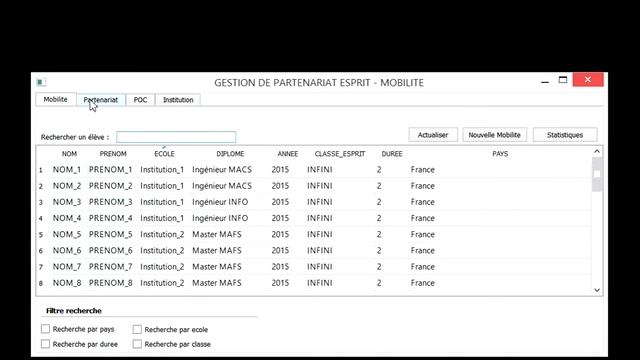Sort by the ECOLE column header
The image size is (640, 360).
coord(164,154)
